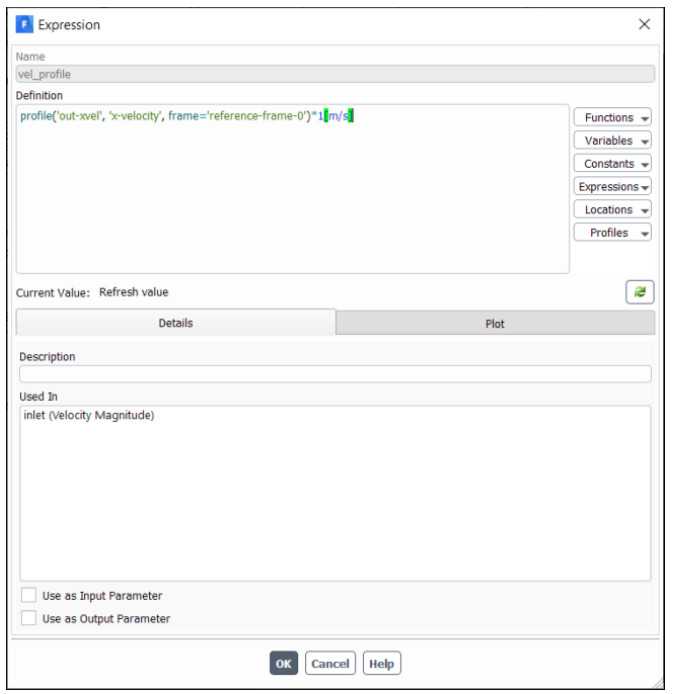
Task: Click the Fluent Expression window icon
Action: click(24, 24)
